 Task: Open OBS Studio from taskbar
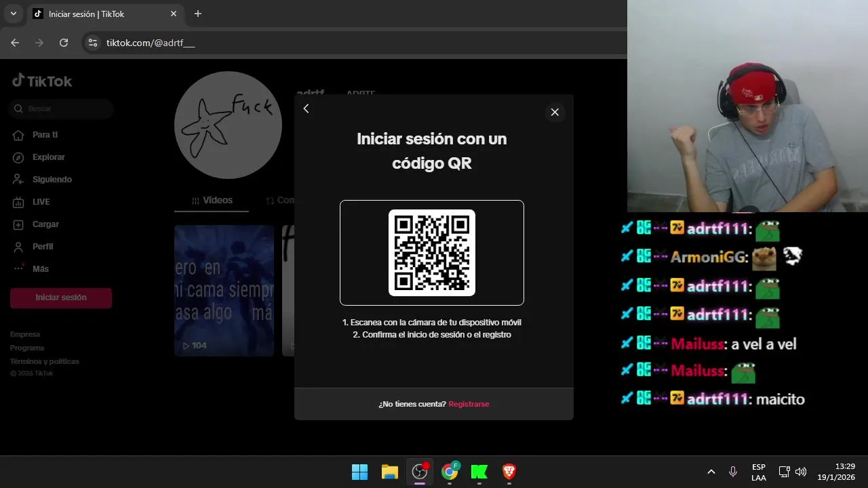pyautogui.click(x=420, y=472)
